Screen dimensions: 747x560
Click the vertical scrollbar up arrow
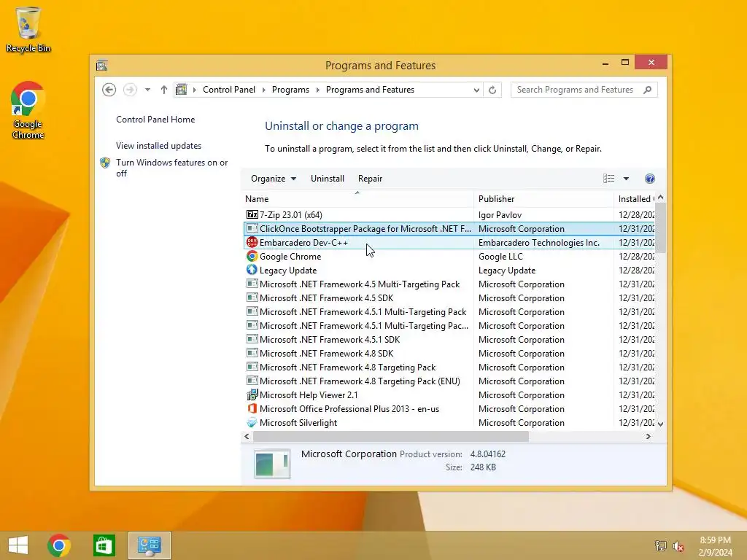(x=660, y=197)
